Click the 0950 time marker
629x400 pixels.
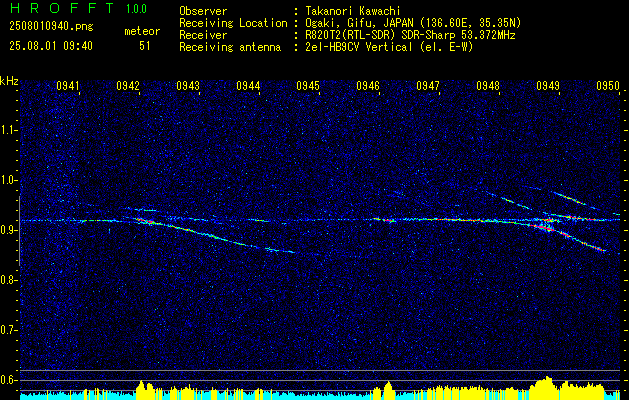point(608,86)
